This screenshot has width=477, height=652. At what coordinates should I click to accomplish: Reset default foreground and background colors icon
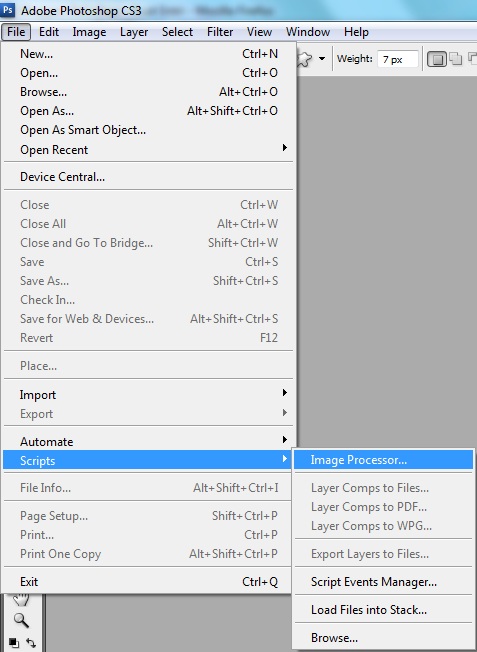[14, 642]
